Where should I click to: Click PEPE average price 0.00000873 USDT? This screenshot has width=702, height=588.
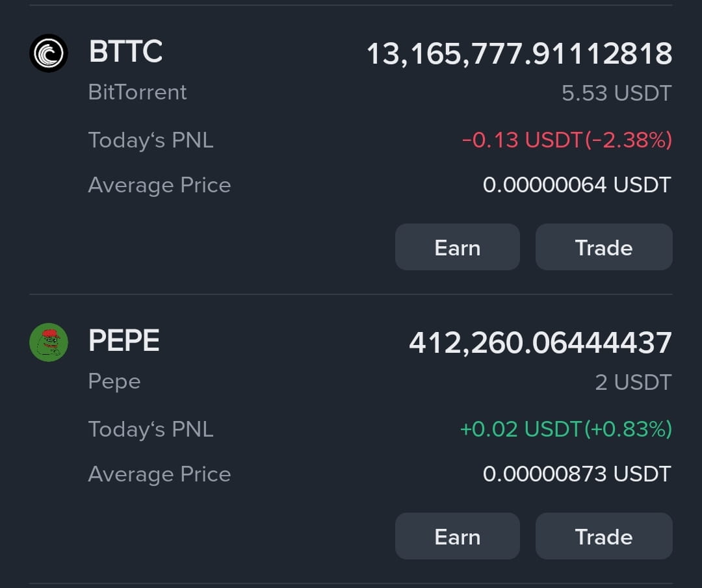click(576, 474)
